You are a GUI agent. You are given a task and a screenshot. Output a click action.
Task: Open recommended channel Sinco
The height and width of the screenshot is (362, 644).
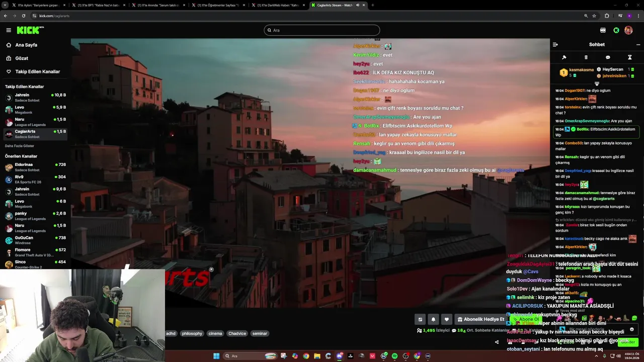[35, 264]
